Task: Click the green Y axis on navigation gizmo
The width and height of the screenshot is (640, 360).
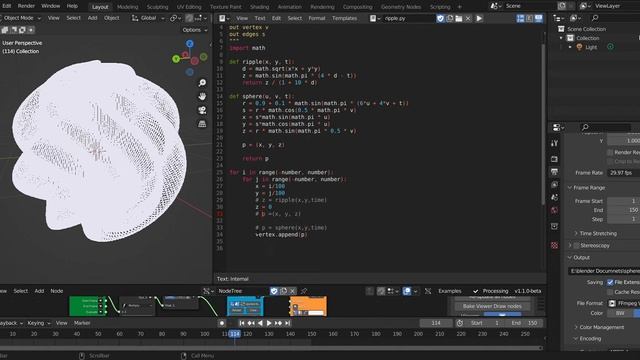Action: (x=176, y=59)
